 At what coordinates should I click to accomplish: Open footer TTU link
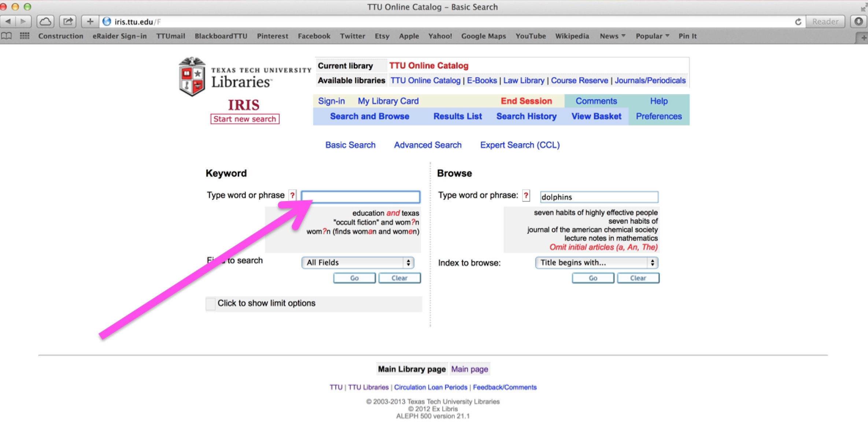(x=336, y=387)
